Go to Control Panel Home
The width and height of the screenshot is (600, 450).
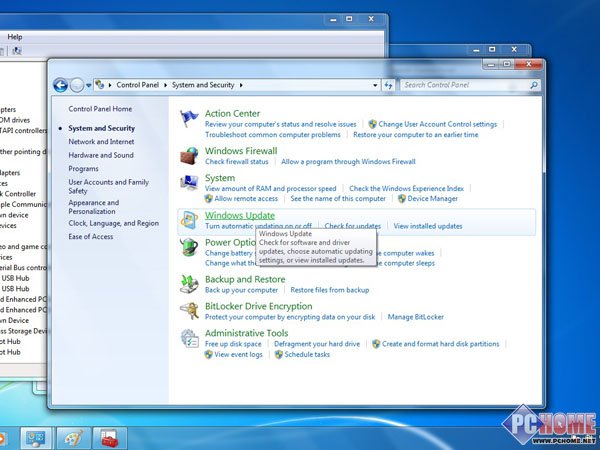pos(100,109)
